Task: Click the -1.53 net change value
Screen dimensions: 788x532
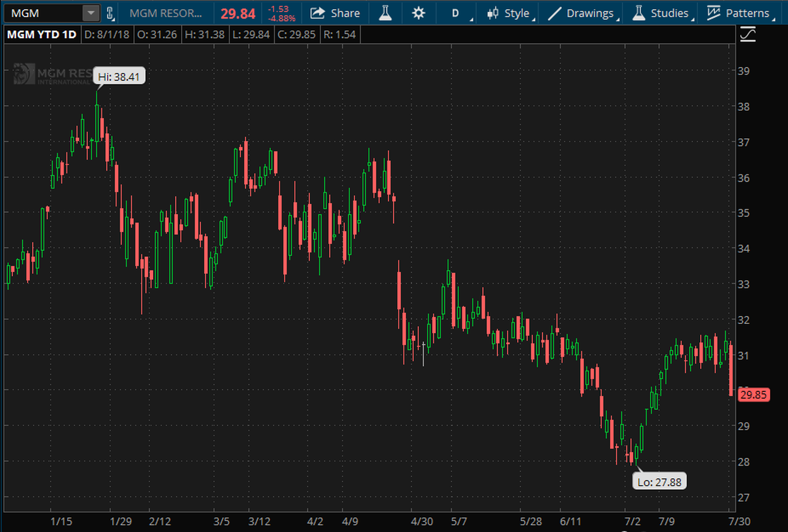Action: [279, 9]
